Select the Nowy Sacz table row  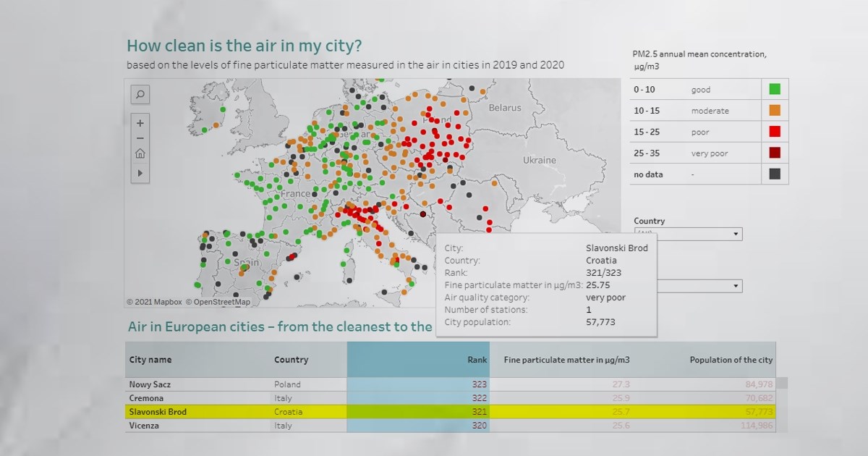(150, 384)
